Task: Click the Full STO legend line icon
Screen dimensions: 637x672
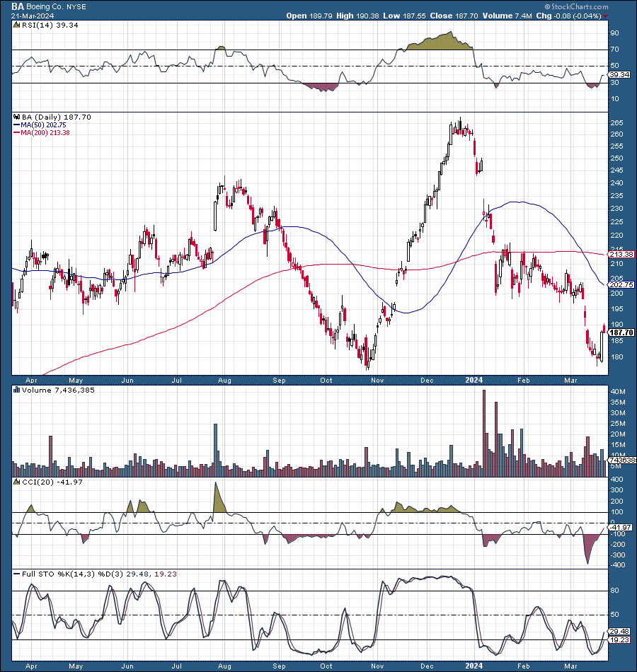Action: 17,574
